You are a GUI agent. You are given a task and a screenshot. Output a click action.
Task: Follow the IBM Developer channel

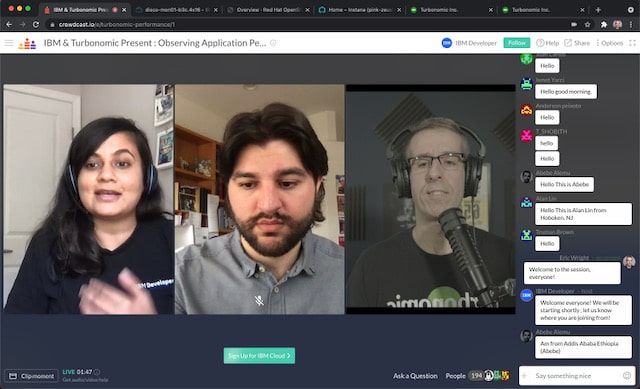click(x=516, y=43)
